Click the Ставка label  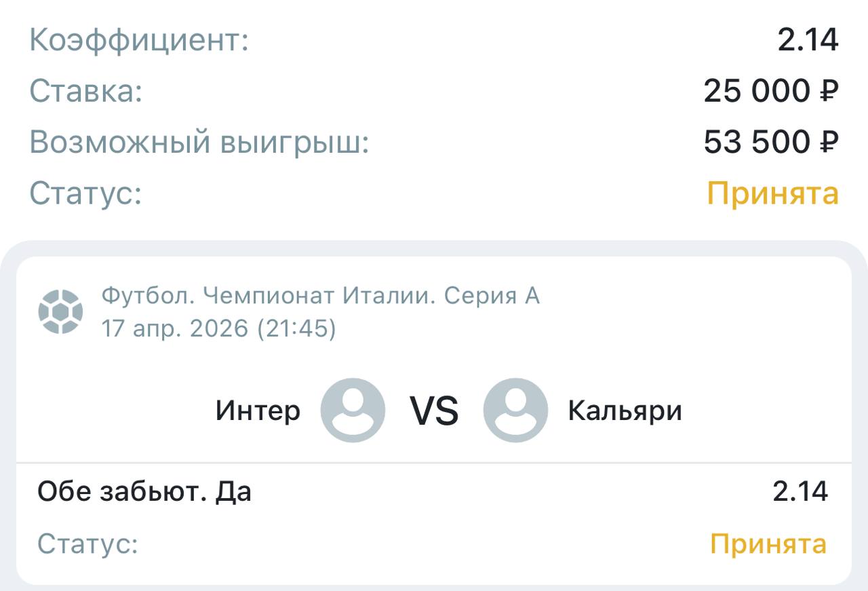tap(86, 91)
